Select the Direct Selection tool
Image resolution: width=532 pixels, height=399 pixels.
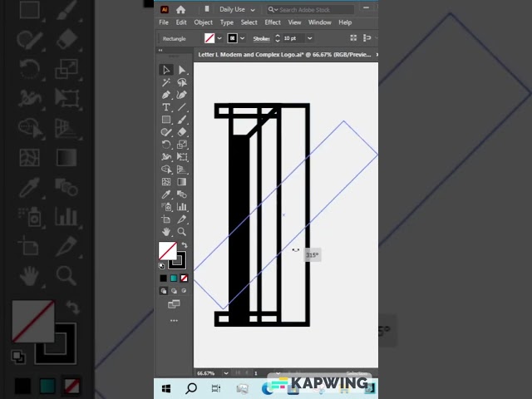tap(182, 70)
